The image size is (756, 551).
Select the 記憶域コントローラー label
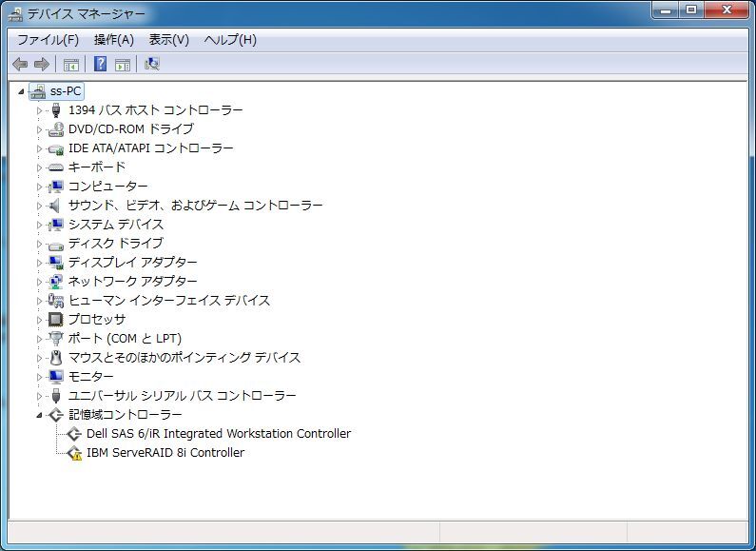(x=125, y=415)
